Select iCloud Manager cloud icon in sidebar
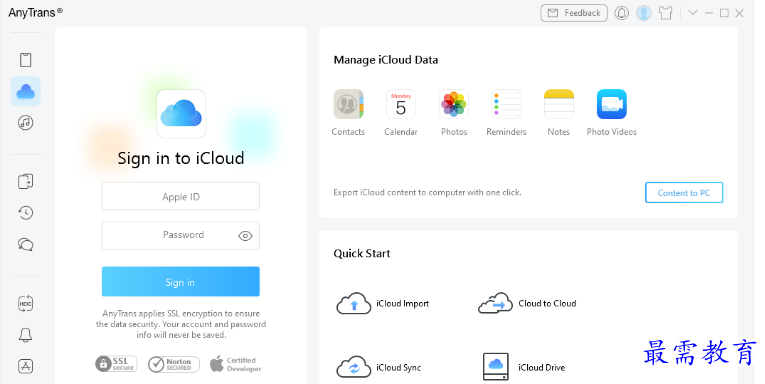This screenshot has height=384, width=765. coord(25,91)
